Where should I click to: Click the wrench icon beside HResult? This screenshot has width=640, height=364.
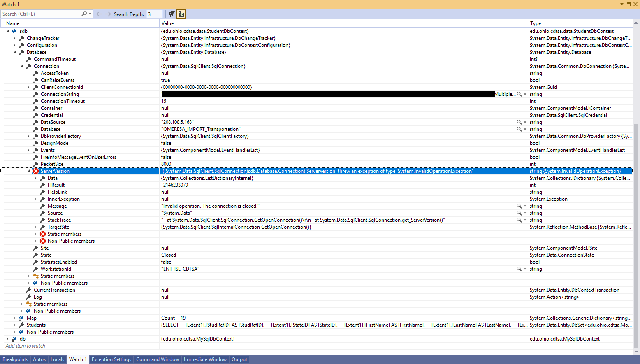coord(43,185)
